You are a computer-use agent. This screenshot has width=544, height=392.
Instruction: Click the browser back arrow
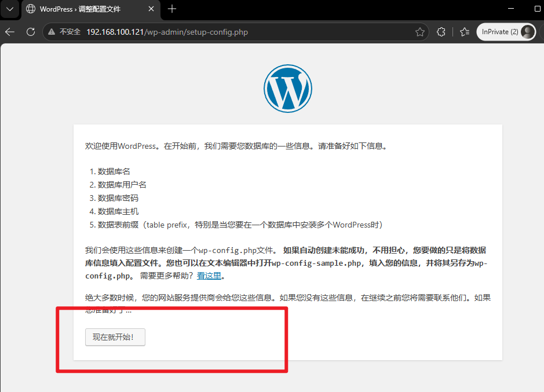click(x=10, y=32)
